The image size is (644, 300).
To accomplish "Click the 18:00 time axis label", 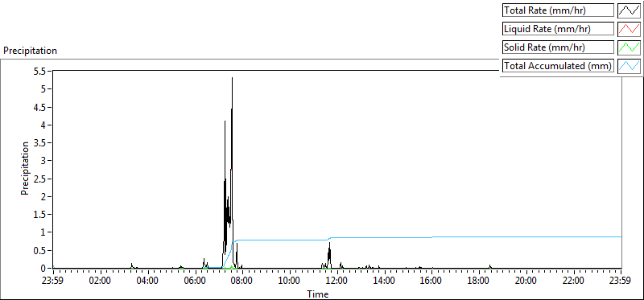I will (479, 282).
